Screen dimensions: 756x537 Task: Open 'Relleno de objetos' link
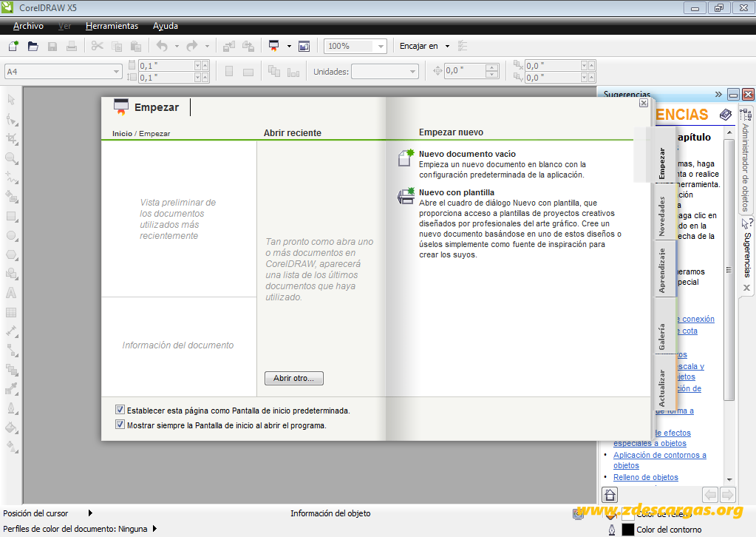[646, 477]
